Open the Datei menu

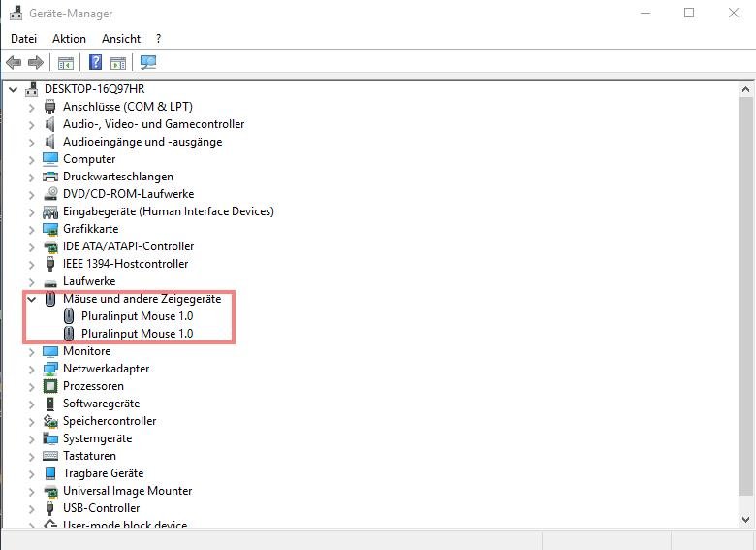coord(23,39)
